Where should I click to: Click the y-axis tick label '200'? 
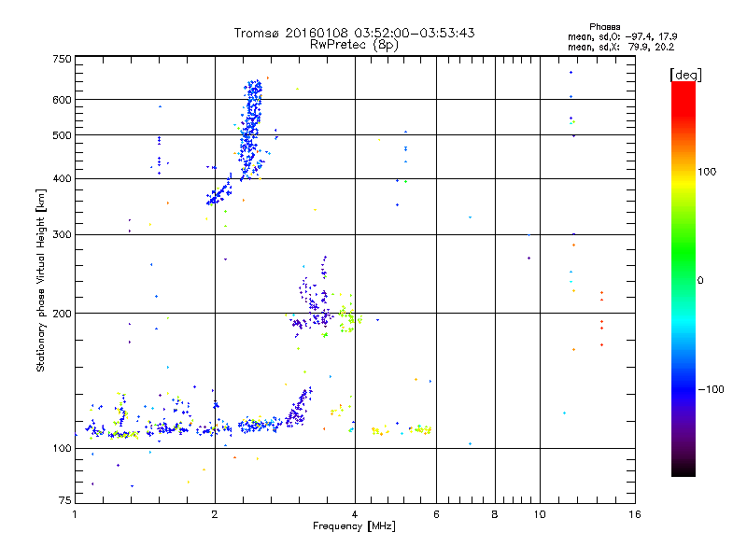coord(62,314)
